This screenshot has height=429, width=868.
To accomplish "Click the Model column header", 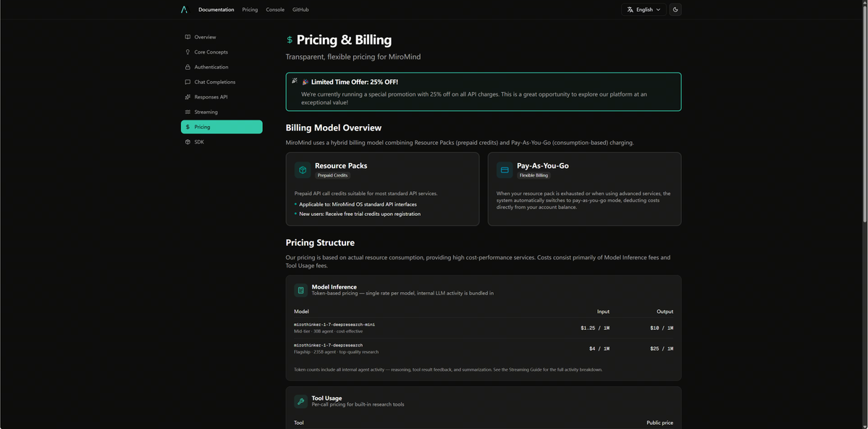I will click(x=301, y=312).
